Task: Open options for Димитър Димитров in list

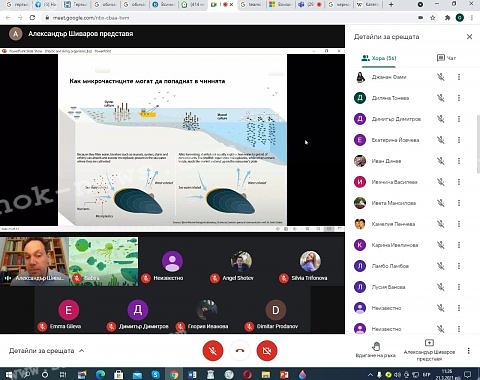Action: (x=459, y=119)
